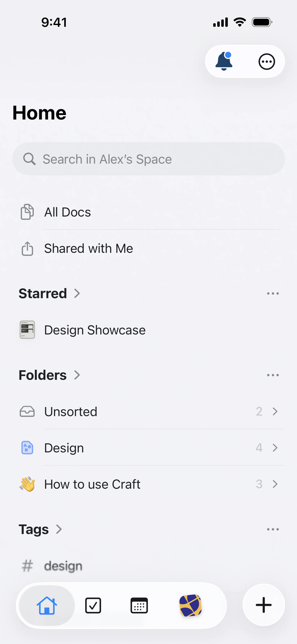Tap the search field for Alex's Space

148,159
